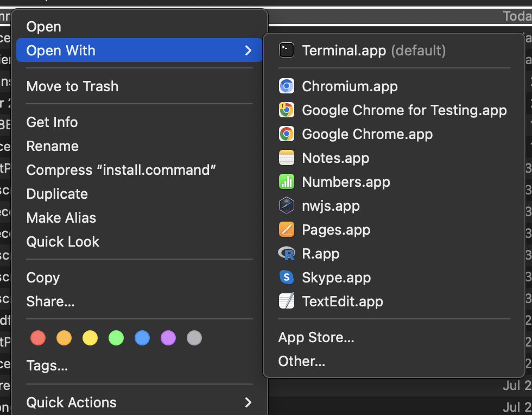The width and height of the screenshot is (532, 415).
Task: Open with Google Chrome.app
Action: [394, 134]
